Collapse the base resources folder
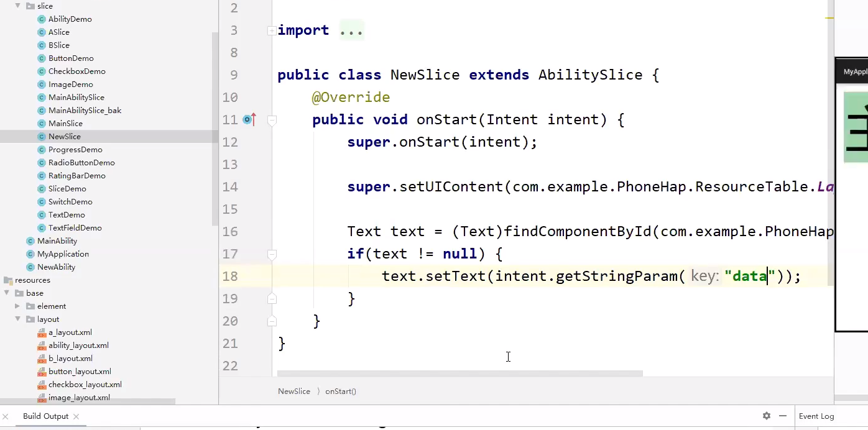The image size is (868, 430). click(7, 293)
